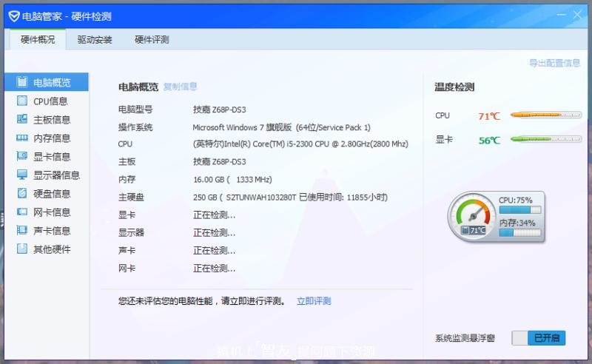
Task: Select 其他硬件 label in the sidebar
Action: point(52,249)
